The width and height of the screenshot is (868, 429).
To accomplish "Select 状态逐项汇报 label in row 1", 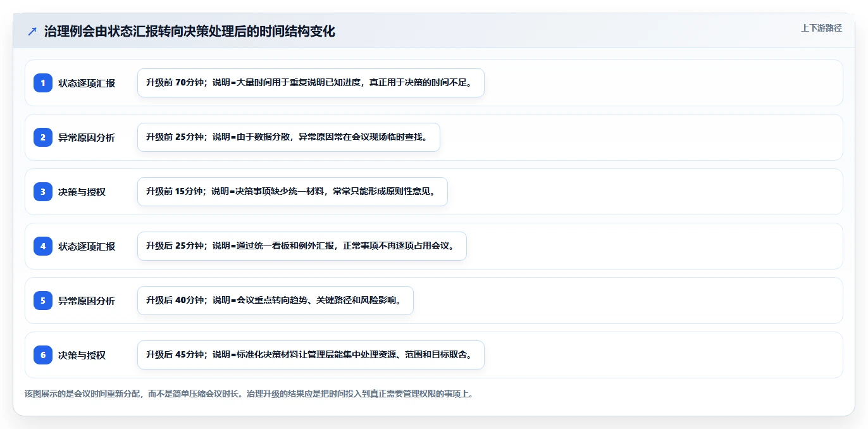I will tap(87, 83).
